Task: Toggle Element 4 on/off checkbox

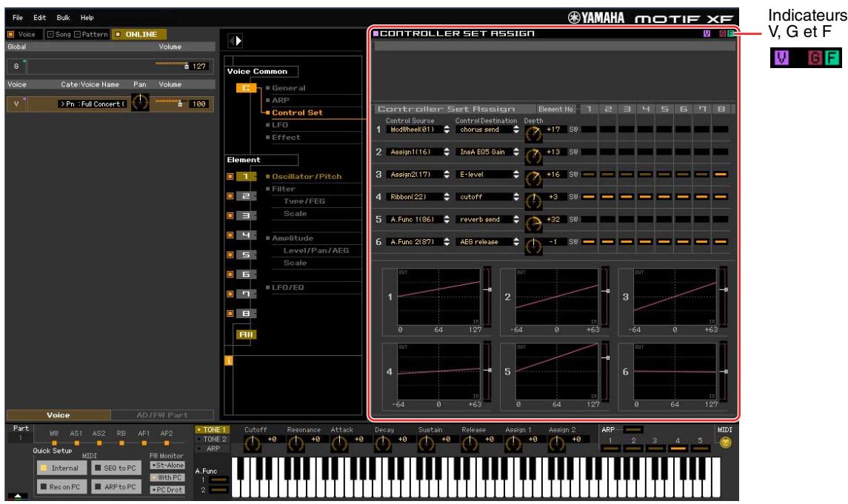Action: point(230,235)
